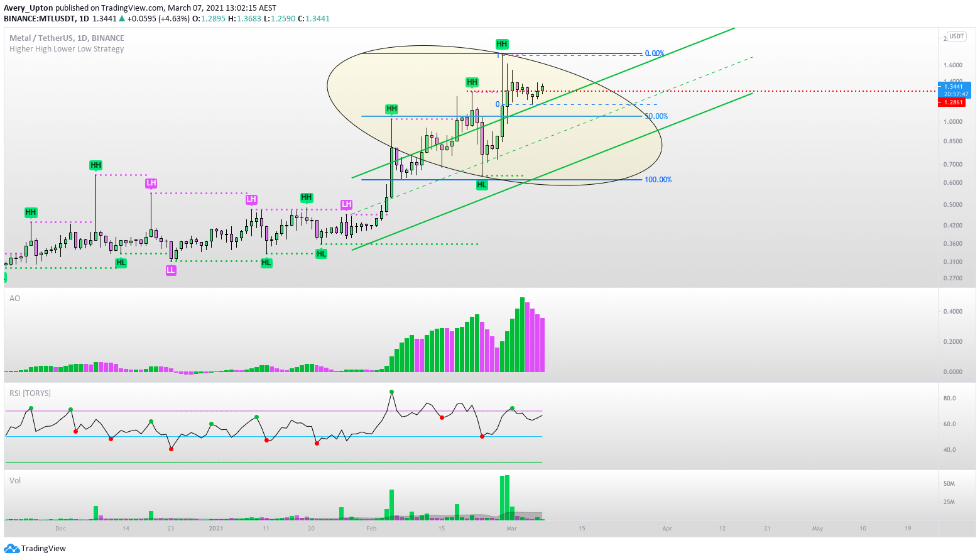Click the Mar label on the time axis
This screenshot has width=980, height=560.
tap(512, 529)
